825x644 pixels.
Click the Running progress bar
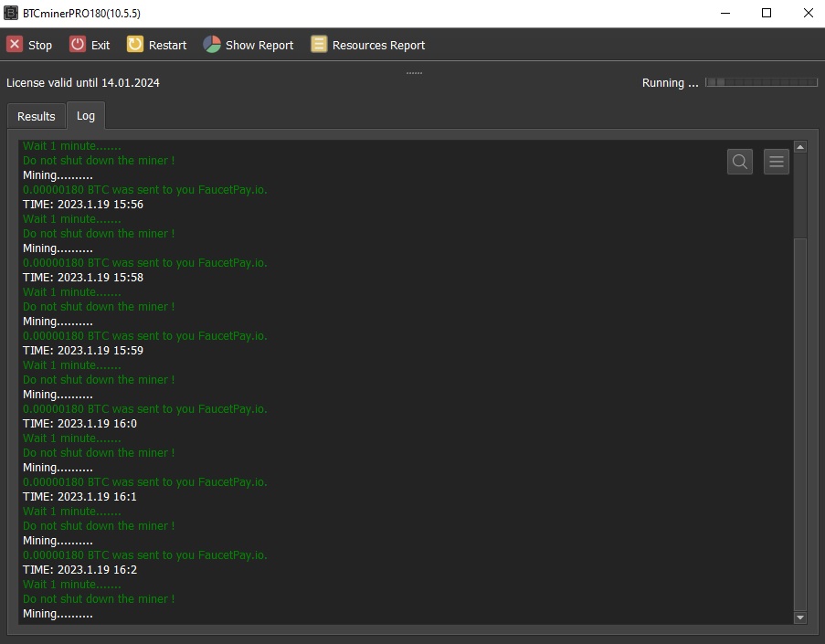(761, 82)
